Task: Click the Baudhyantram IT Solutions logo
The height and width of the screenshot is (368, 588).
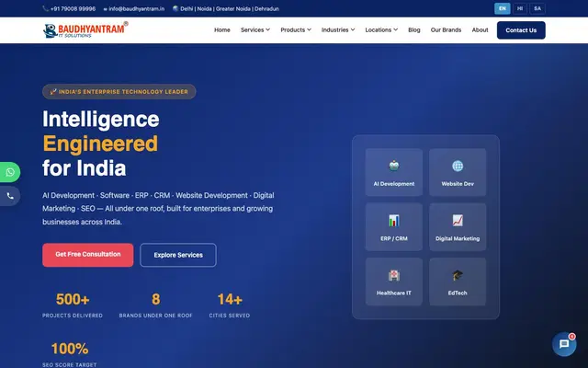Action: [x=85, y=30]
